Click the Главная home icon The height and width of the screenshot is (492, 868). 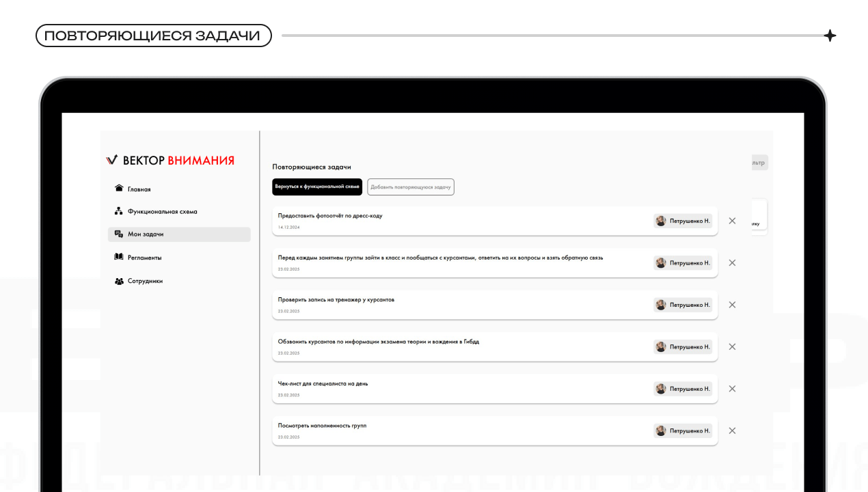[119, 189]
